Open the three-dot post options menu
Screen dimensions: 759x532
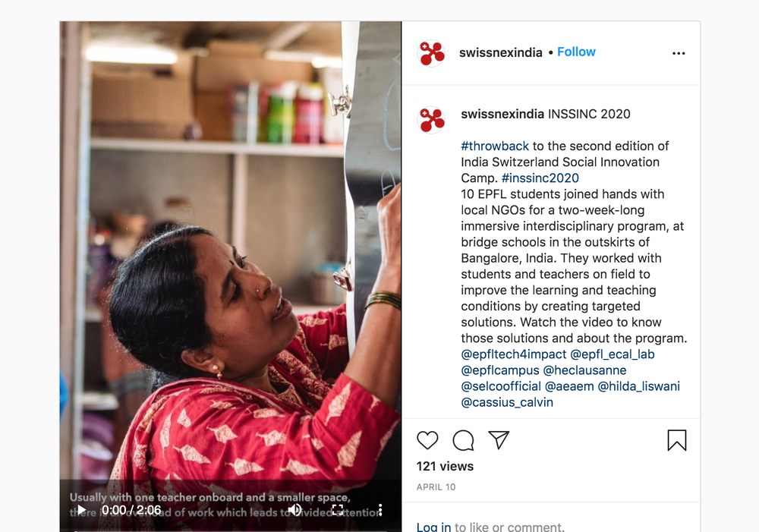coord(679,53)
